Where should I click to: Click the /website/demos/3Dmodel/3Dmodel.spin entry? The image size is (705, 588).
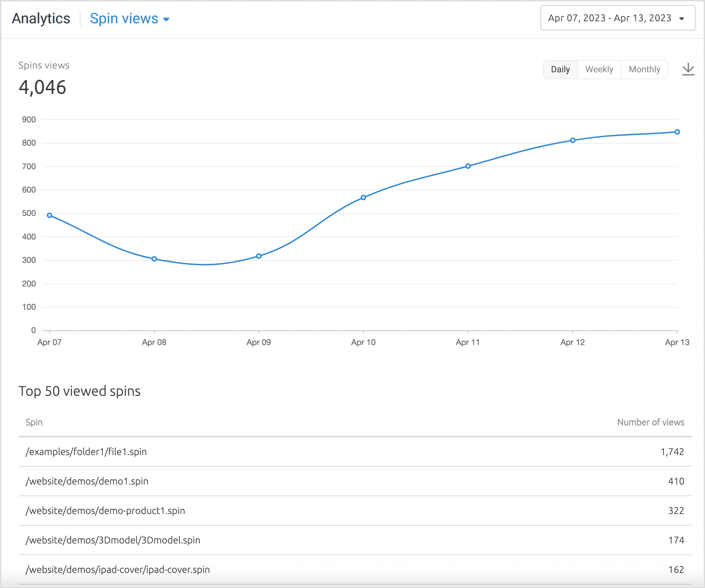(113, 540)
